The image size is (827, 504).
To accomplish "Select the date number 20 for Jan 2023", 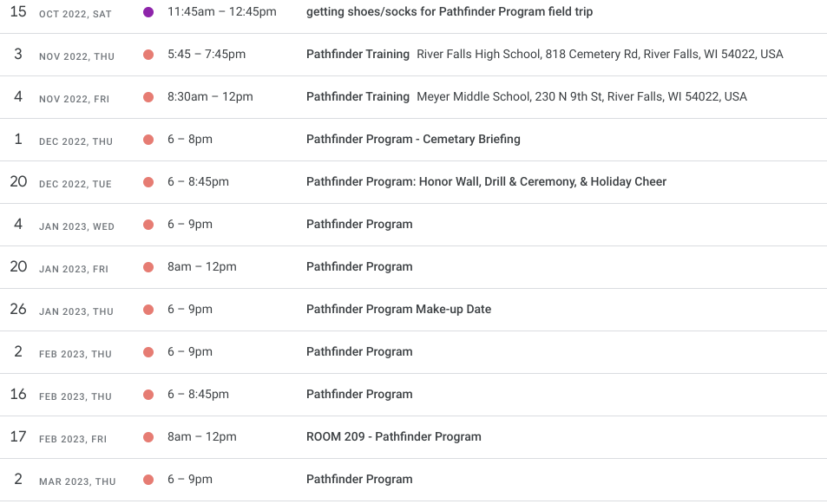I will [x=18, y=266].
